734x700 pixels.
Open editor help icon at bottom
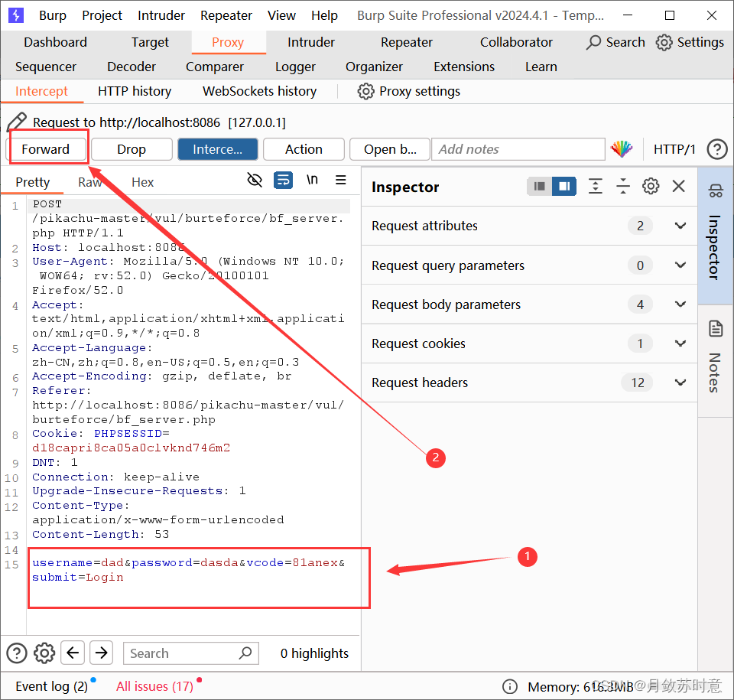click(x=17, y=653)
